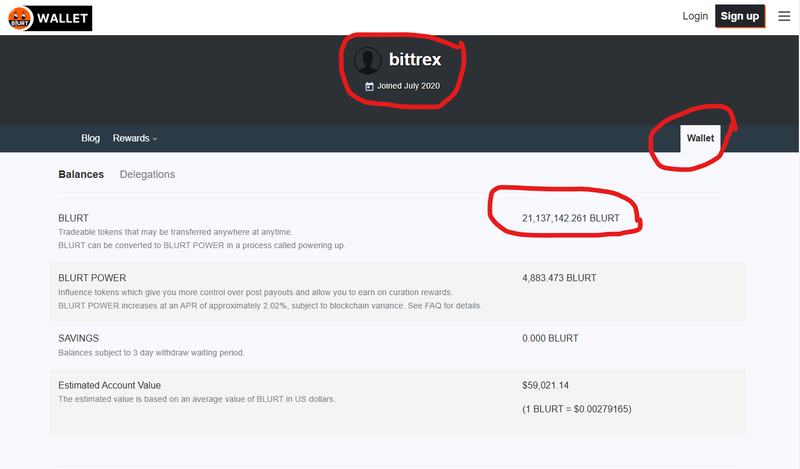This screenshot has height=469, width=800.
Task: Open the Wallet tab
Action: [x=700, y=138]
